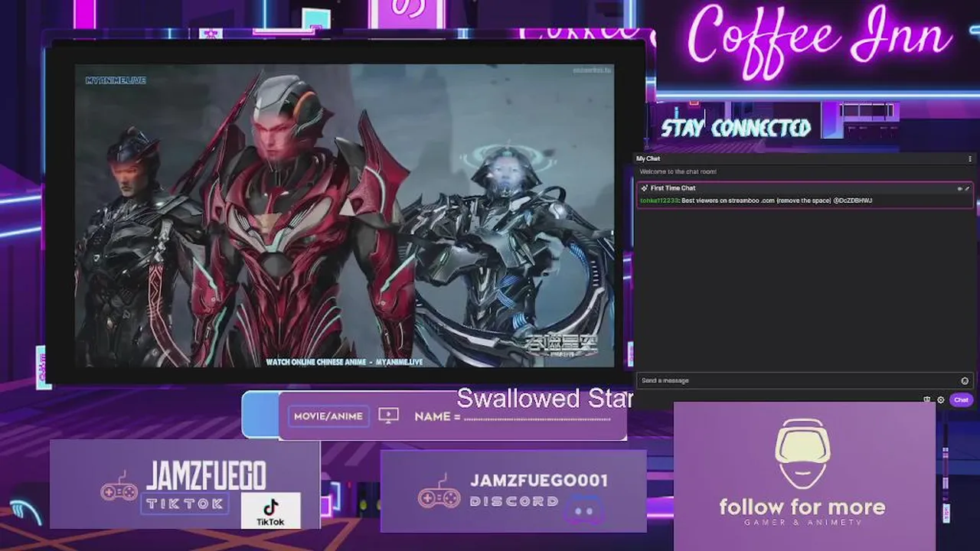
Task: Click the anime video preview
Action: 345,215
